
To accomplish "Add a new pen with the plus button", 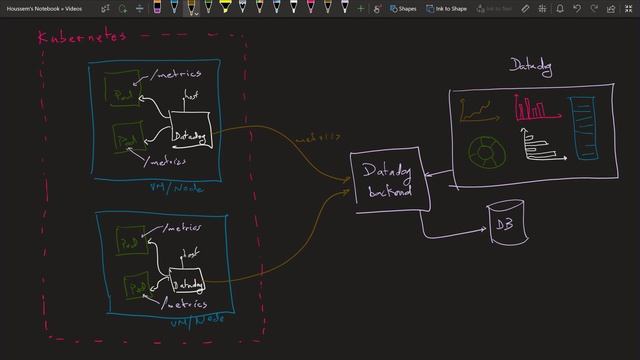I will pyautogui.click(x=360, y=9).
